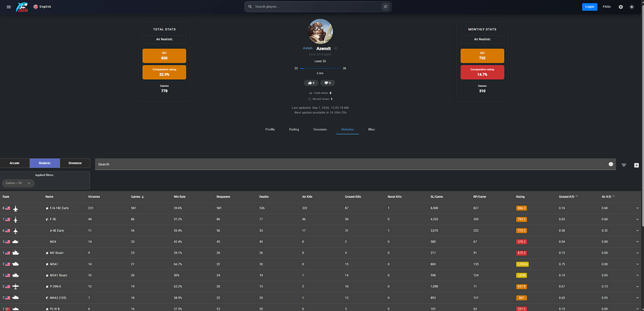
Task: Change language from English
Action: pyautogui.click(x=43, y=7)
